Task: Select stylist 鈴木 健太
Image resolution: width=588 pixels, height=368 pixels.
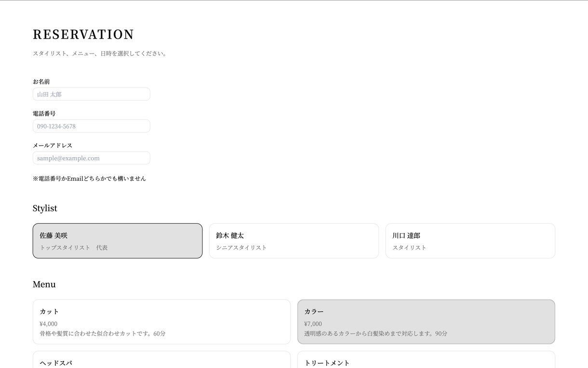Action: (294, 241)
